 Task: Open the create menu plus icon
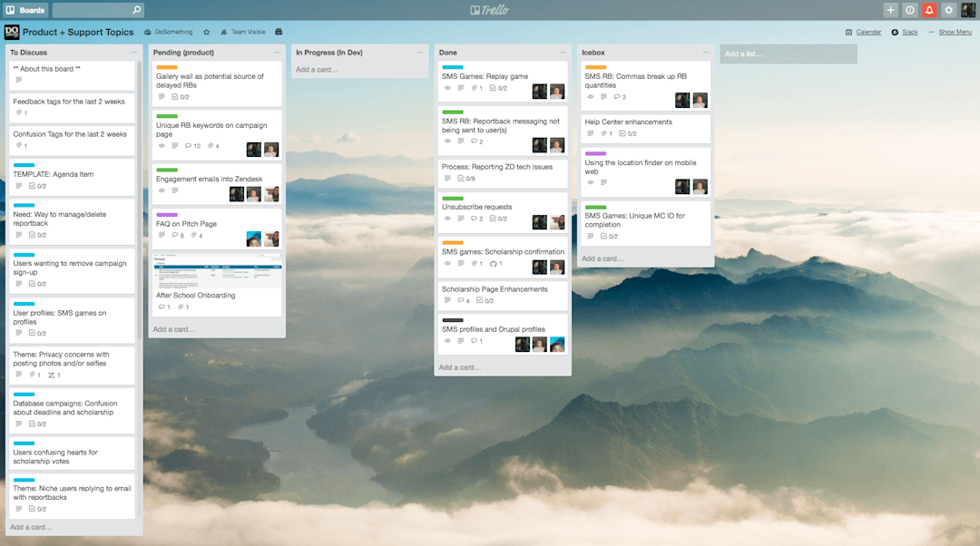coord(890,10)
